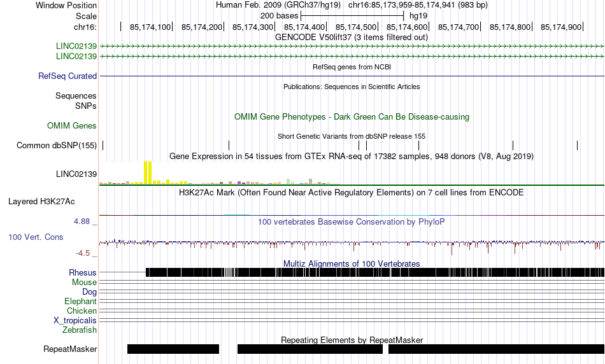Click the Elephant species label
The height and width of the screenshot is (364, 605).
coord(81,301)
